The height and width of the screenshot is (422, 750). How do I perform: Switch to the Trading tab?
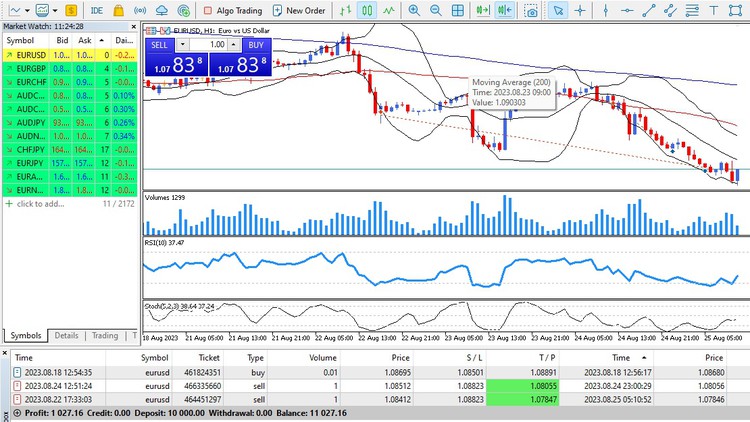click(x=104, y=336)
